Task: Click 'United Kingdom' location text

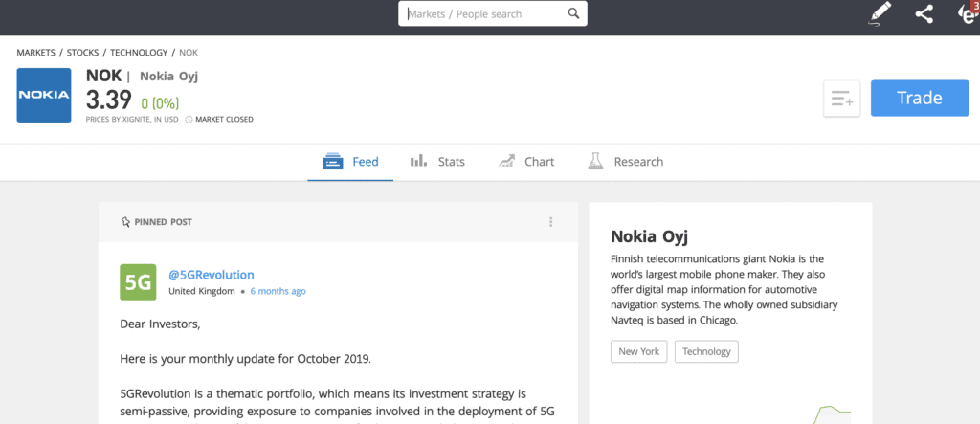Action: [x=202, y=291]
